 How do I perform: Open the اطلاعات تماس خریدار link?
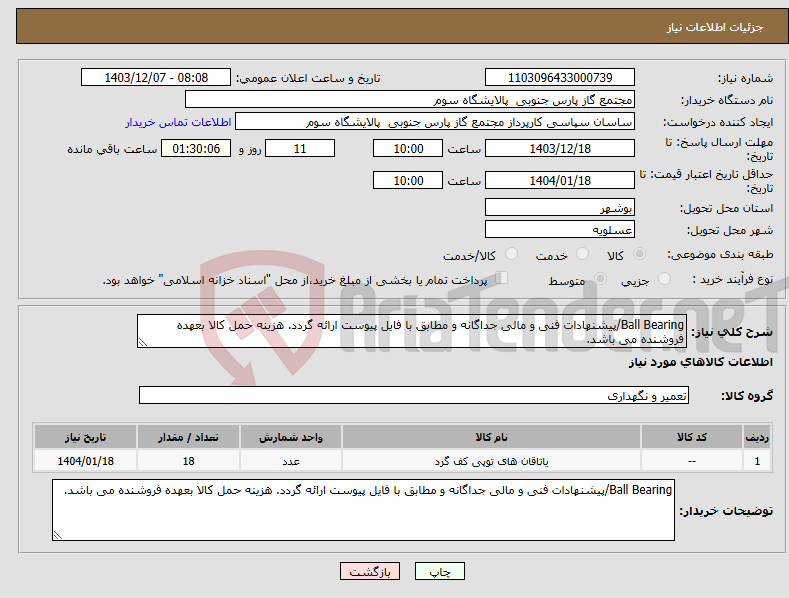tap(178, 122)
